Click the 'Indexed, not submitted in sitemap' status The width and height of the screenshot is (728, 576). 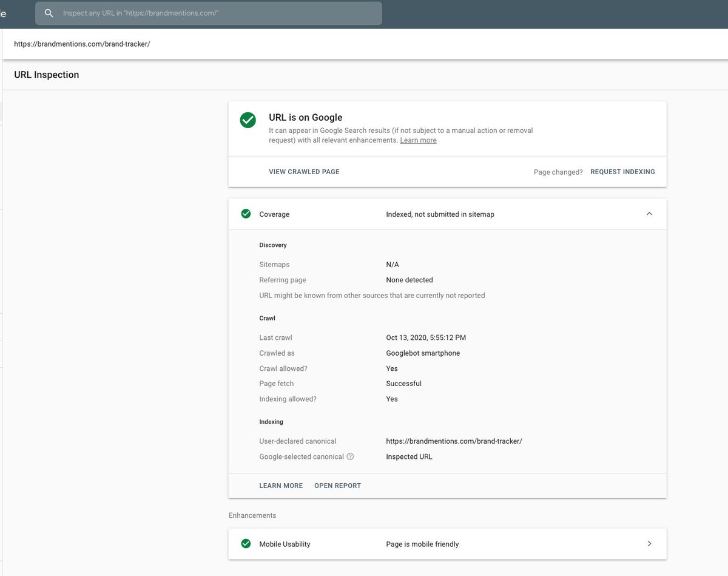point(440,214)
